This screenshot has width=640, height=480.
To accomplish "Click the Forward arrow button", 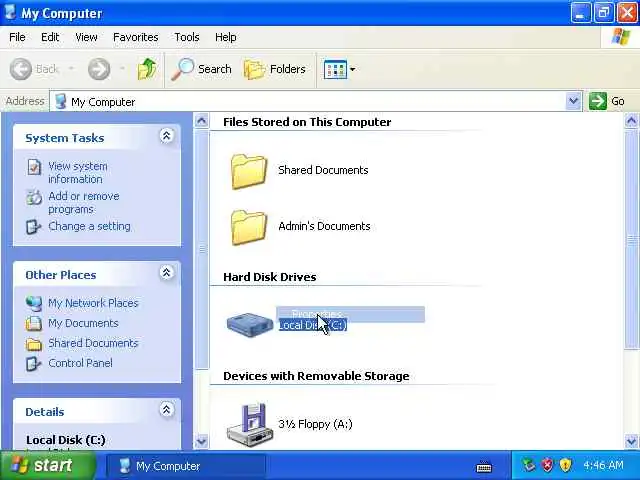I will [99, 69].
